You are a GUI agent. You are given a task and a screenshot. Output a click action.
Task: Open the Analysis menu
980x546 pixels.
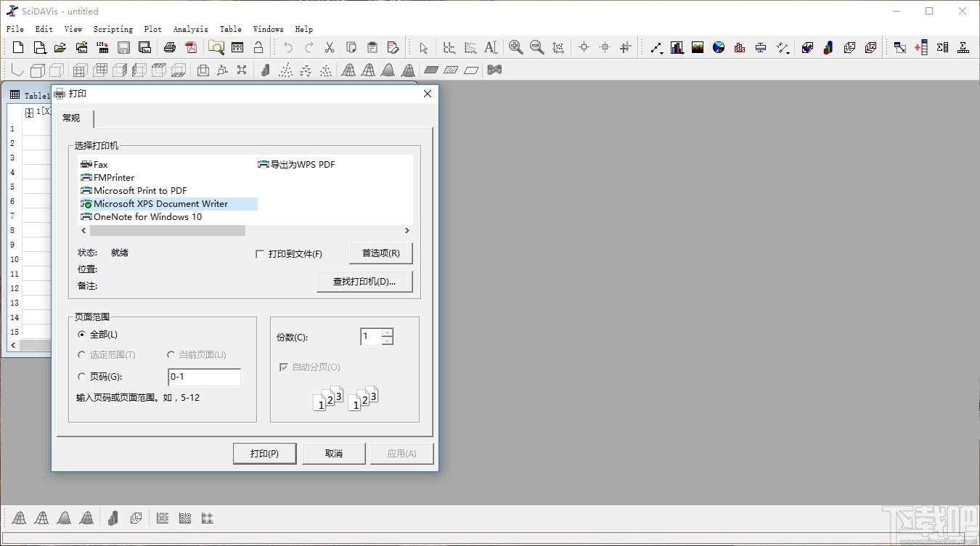tap(190, 29)
